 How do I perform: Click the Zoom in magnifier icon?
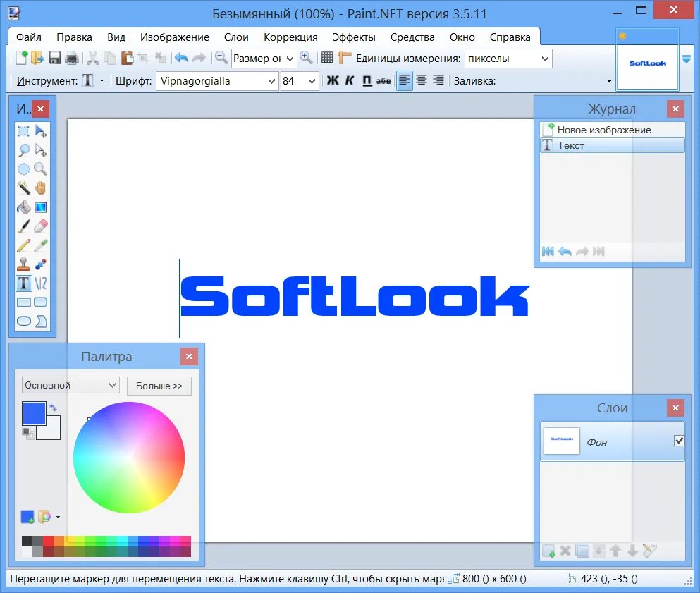pyautogui.click(x=306, y=58)
